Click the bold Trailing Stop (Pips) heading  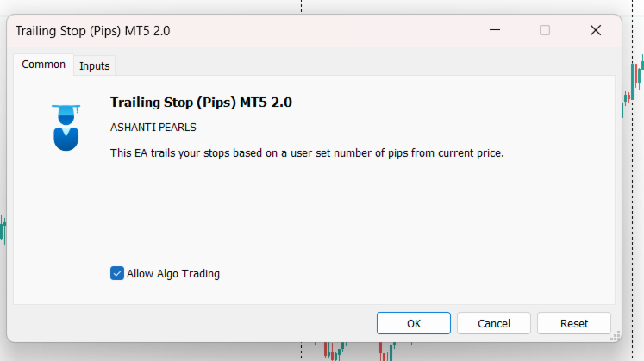[201, 103]
